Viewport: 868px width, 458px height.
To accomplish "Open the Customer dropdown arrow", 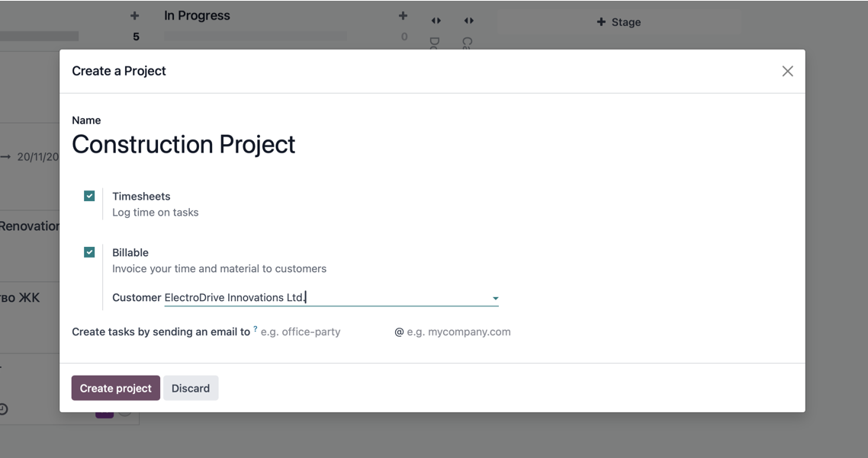I will coord(496,298).
